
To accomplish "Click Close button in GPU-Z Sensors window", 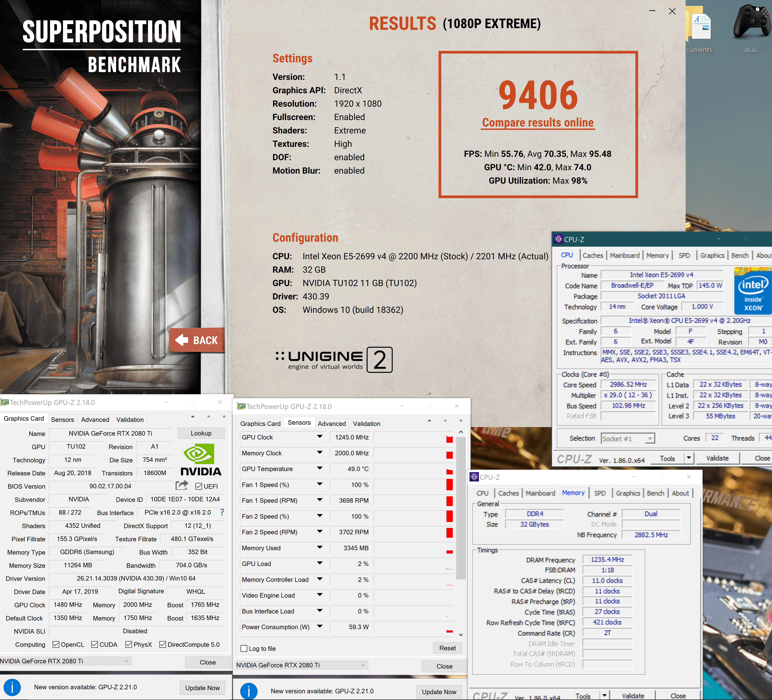I will tap(444, 666).
